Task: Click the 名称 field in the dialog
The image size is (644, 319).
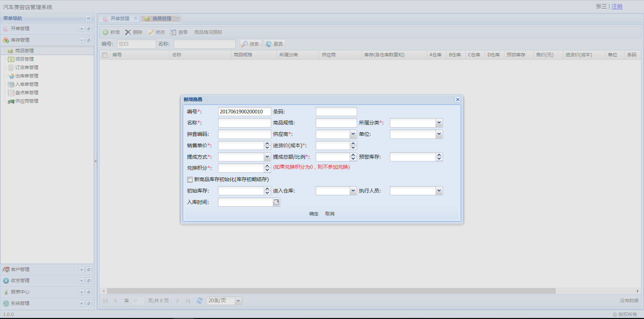Action: coord(244,123)
